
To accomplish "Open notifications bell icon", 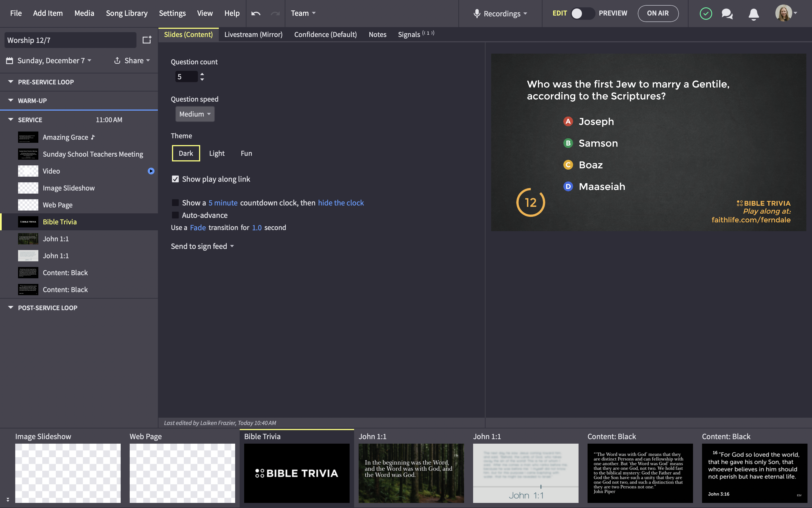I will click(x=754, y=14).
